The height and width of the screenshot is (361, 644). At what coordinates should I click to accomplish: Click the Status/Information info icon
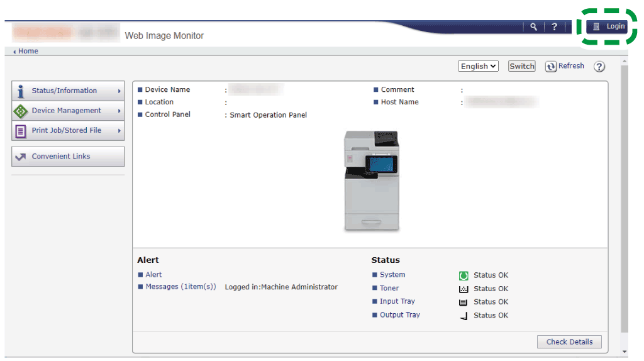pyautogui.click(x=21, y=91)
